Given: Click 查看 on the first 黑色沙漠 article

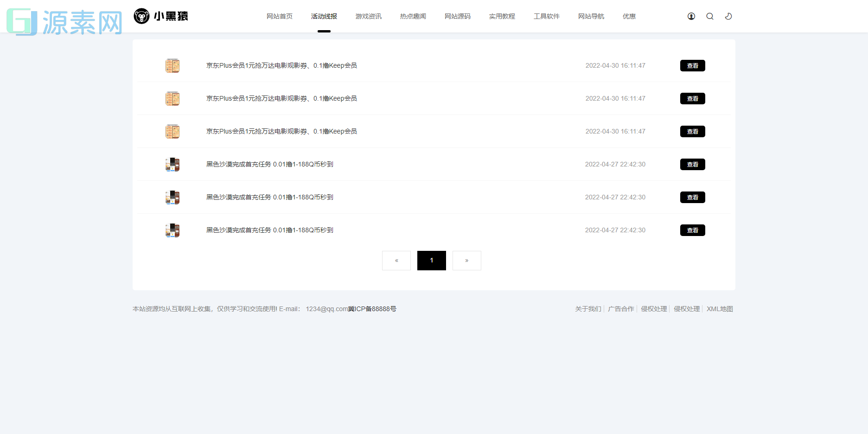Looking at the screenshot, I should 692,164.
